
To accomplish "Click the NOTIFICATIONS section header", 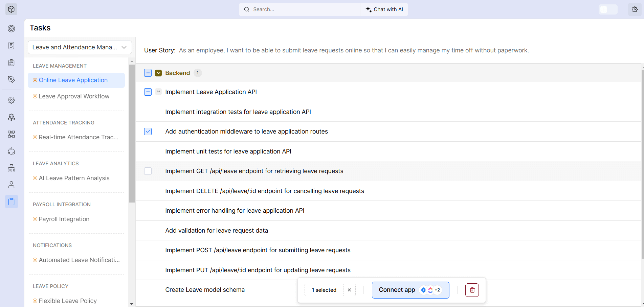I will tap(52, 245).
